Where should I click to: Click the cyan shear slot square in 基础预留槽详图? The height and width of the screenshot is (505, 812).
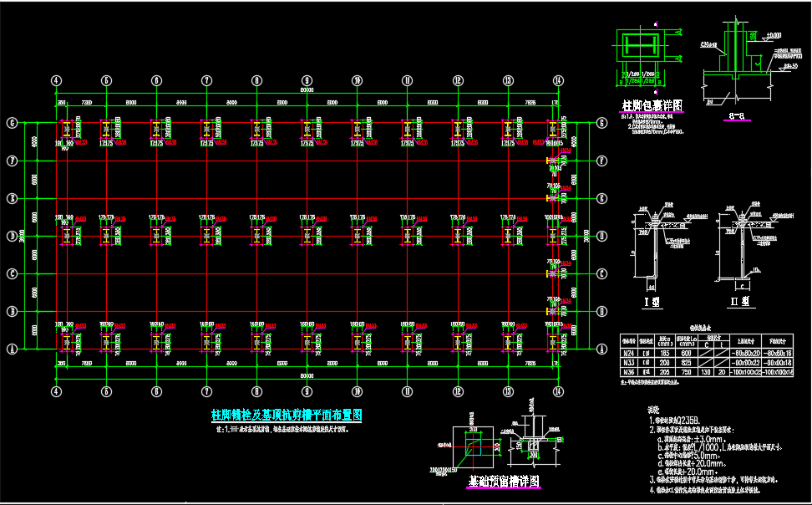pos(474,447)
